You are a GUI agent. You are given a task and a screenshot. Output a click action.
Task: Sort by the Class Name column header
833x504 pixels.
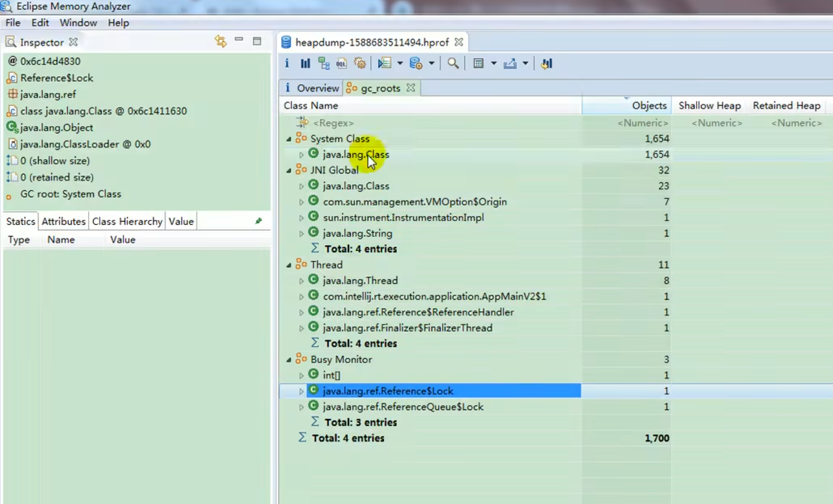pos(430,105)
